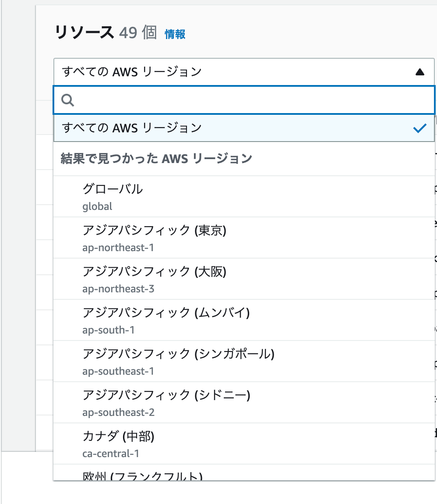This screenshot has height=504, width=437.
Task: Select アジアパシフィック (シドニー) ap-southeast-2
Action: pos(244,402)
